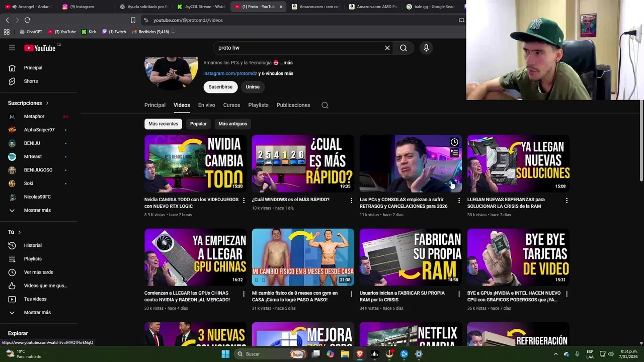Open Ver más tarde in the sidebar
Image resolution: width=644 pixels, height=362 pixels.
point(38,272)
